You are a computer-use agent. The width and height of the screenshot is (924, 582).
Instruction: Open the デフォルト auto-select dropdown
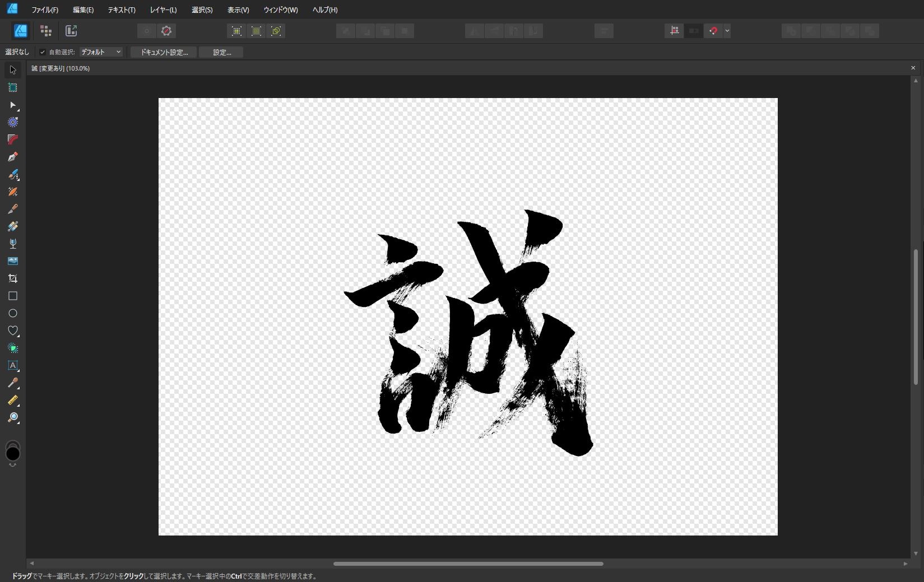click(x=101, y=52)
